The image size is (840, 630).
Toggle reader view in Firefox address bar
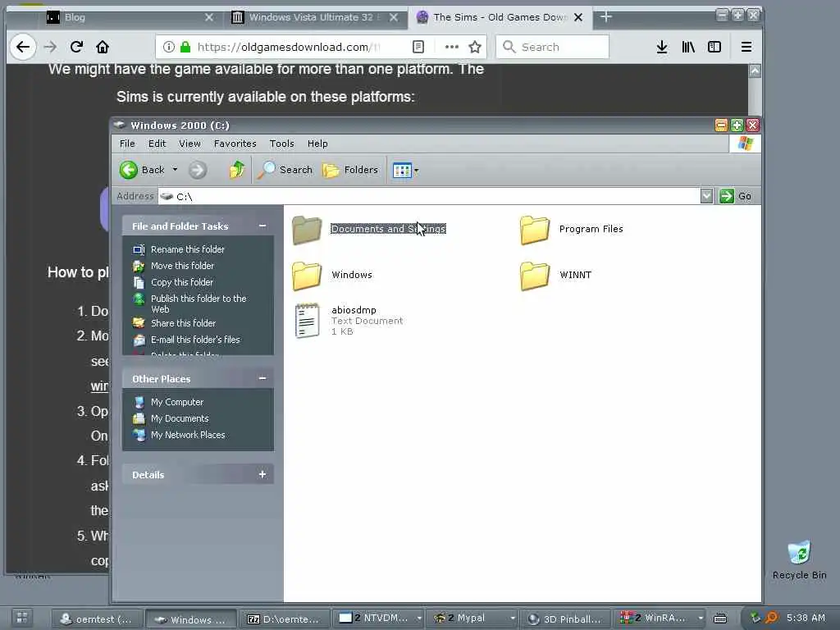click(x=418, y=47)
